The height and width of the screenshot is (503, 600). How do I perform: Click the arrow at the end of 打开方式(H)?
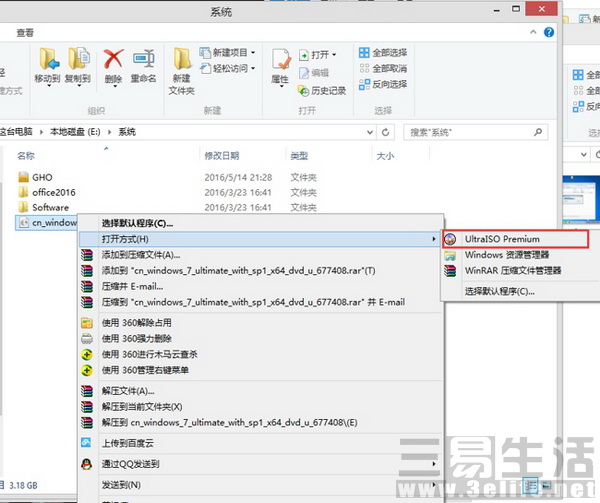point(434,239)
